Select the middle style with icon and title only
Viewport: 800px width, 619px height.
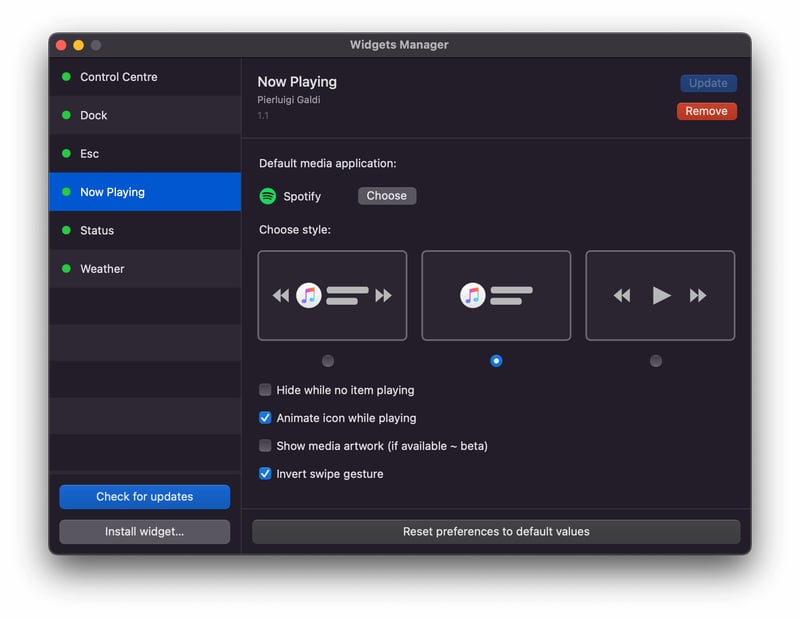[496, 295]
